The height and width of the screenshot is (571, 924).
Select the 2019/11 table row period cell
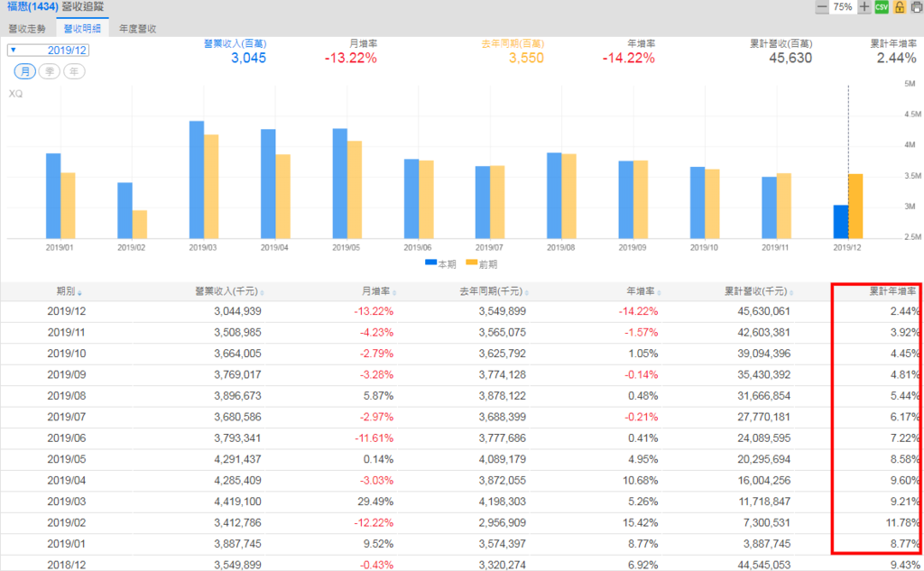click(x=67, y=332)
